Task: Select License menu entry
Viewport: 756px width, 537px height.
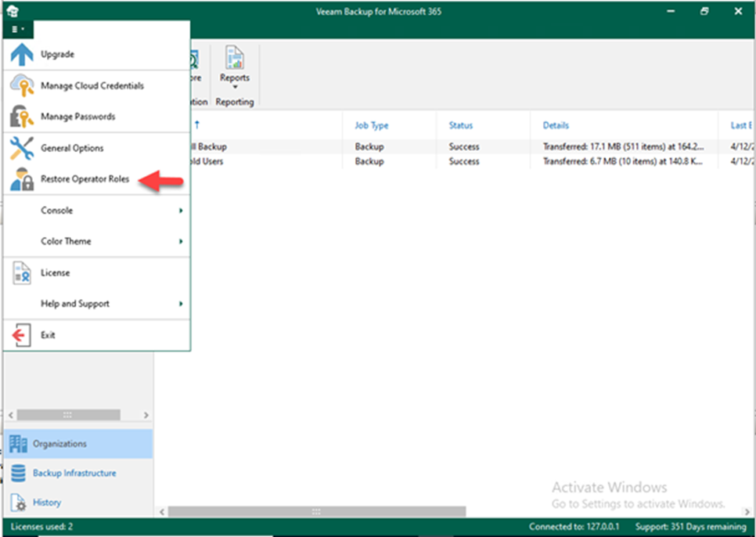Action: pyautogui.click(x=96, y=273)
